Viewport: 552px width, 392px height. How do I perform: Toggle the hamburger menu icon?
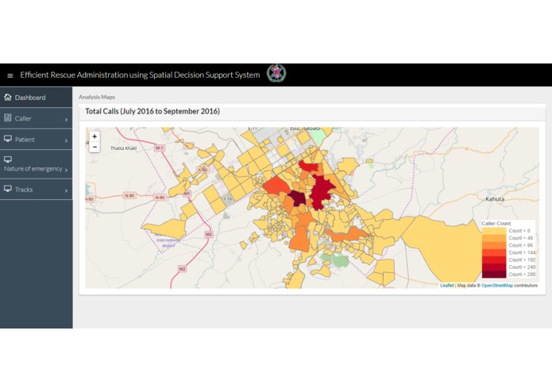pos(10,75)
